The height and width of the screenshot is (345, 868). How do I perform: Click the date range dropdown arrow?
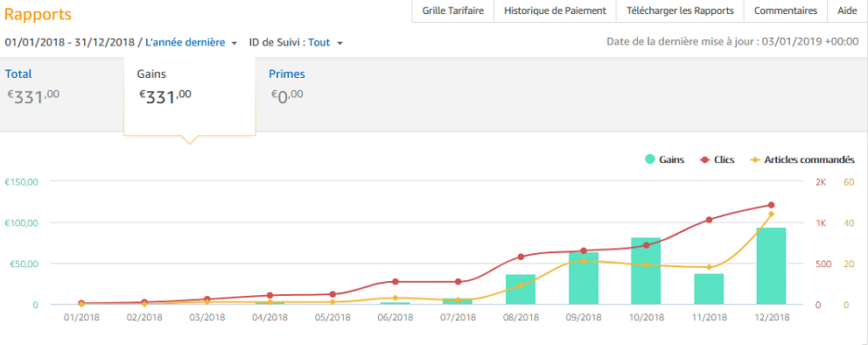coord(234,43)
